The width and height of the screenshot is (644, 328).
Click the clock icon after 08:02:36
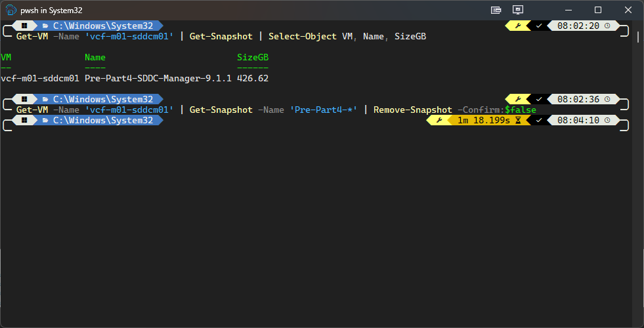coord(607,99)
